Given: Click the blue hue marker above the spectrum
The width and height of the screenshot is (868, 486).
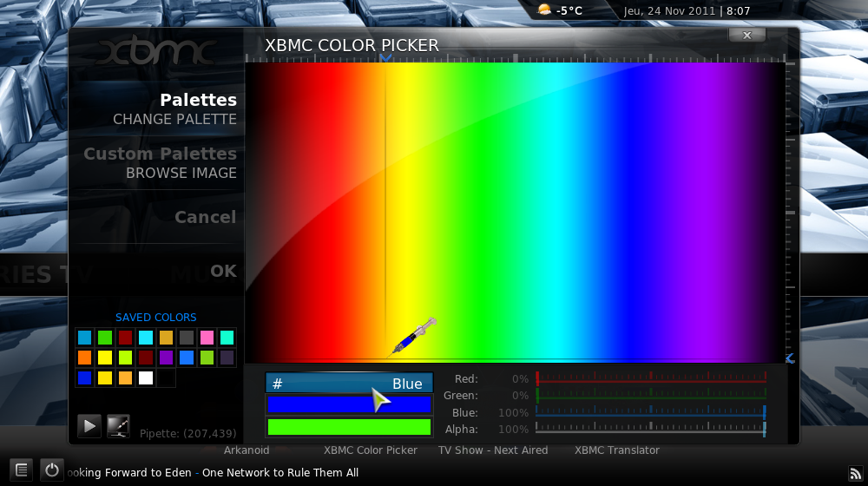Looking at the screenshot, I should (x=386, y=57).
